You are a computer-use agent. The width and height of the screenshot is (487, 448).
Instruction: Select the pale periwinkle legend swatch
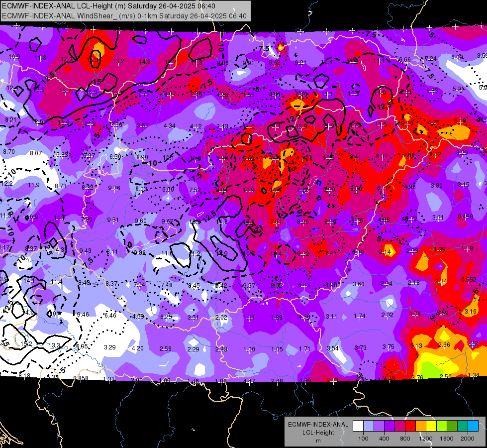tap(369, 426)
